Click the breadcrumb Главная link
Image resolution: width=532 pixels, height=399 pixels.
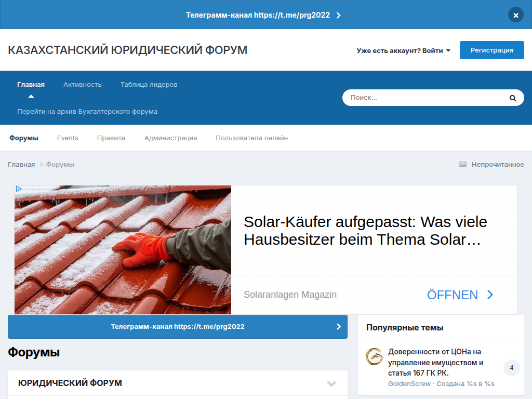pos(21,164)
